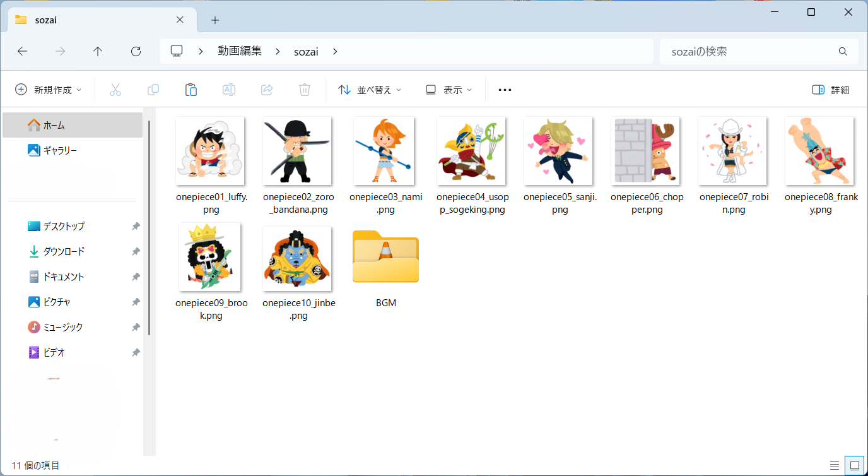Select onepiece02_zoro_bandana.png thumbnail
The width and height of the screenshot is (868, 476).
pos(297,150)
